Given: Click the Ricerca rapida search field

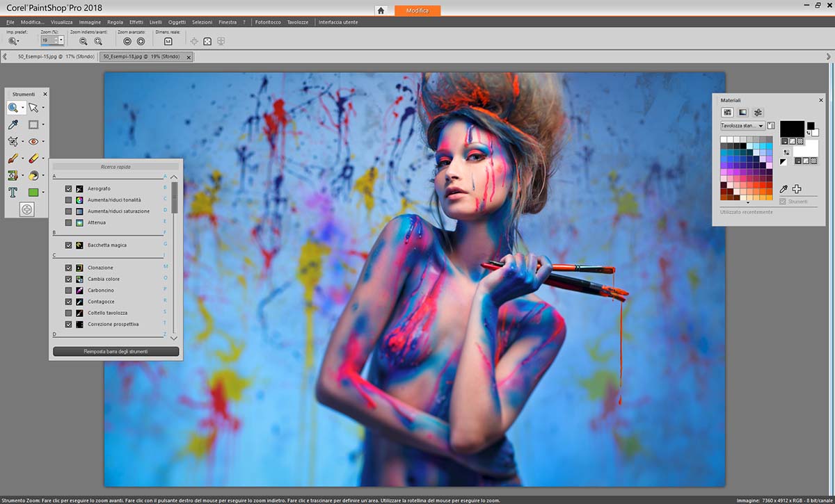Looking at the screenshot, I should coord(116,167).
